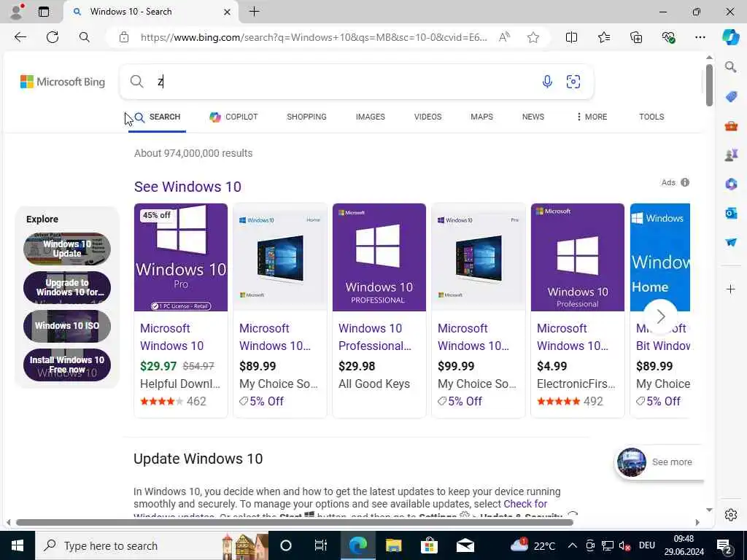This screenshot has height=560, width=747.
Task: Add page to favorites star icon
Action: pos(533,37)
